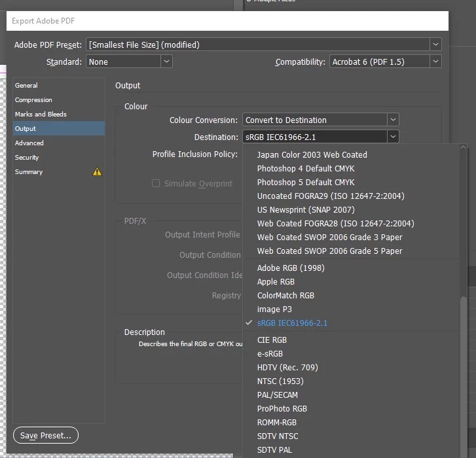This screenshot has height=458, width=476.
Task: Choose ProPhoto RGB profile
Action: (x=351, y=408)
